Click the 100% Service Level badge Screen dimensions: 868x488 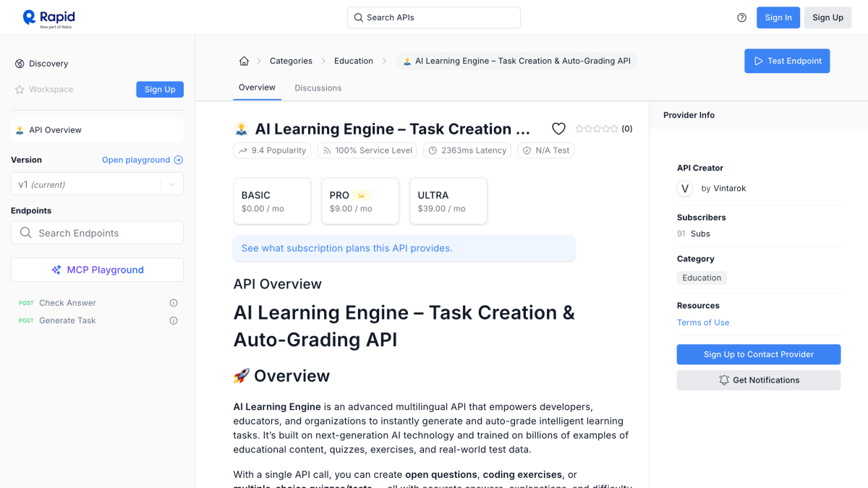(367, 150)
